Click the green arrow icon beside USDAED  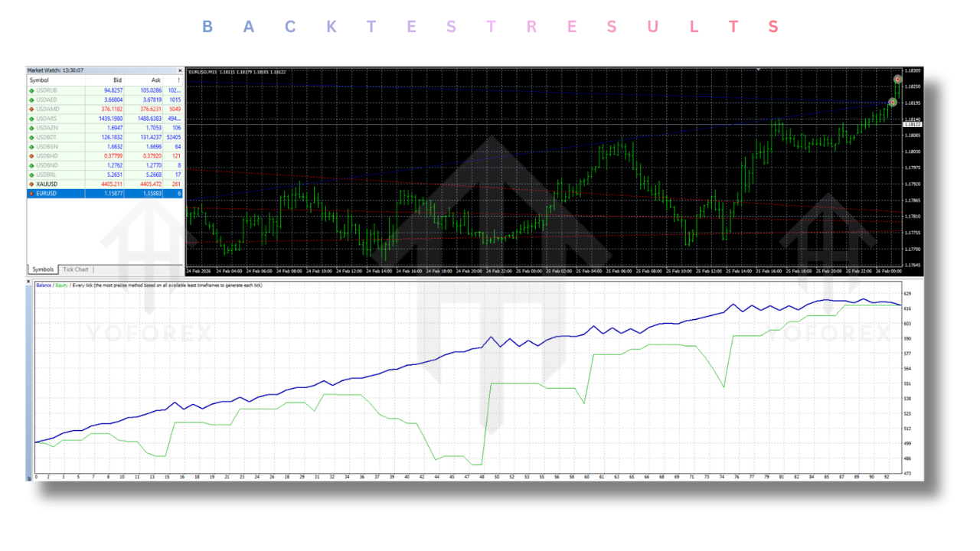tap(31, 99)
